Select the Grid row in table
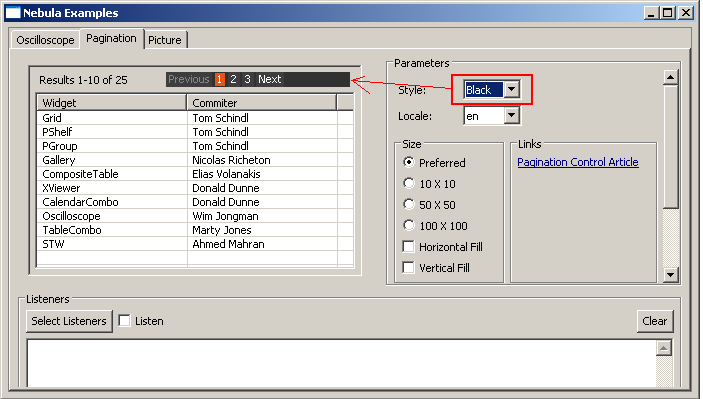Screen dimensions: 703x399 tap(195, 118)
